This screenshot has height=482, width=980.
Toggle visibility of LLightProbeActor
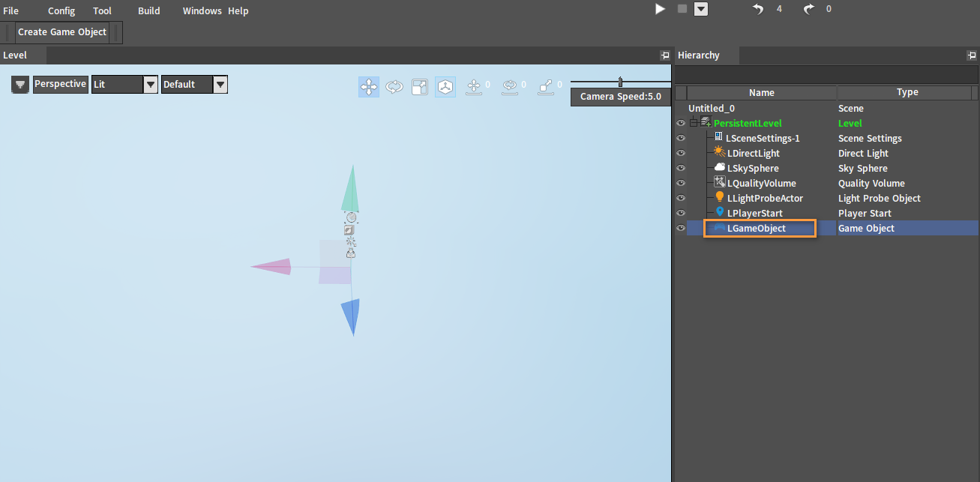681,199
